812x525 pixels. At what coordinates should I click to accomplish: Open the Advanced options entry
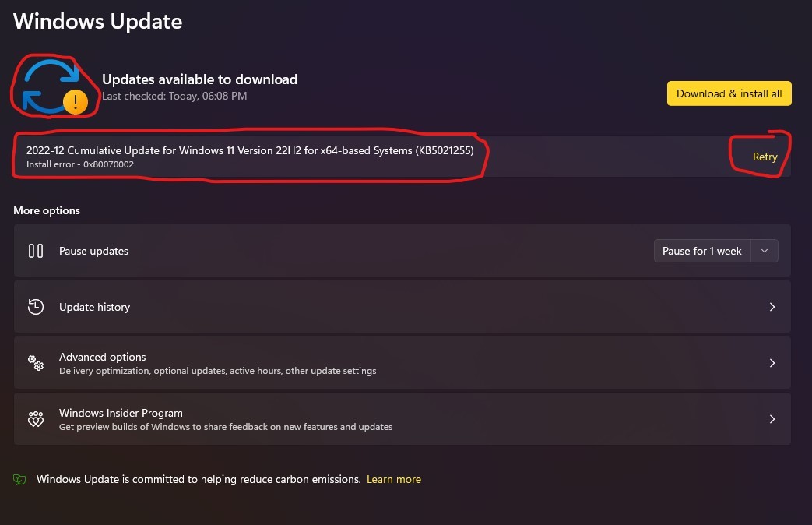389,363
